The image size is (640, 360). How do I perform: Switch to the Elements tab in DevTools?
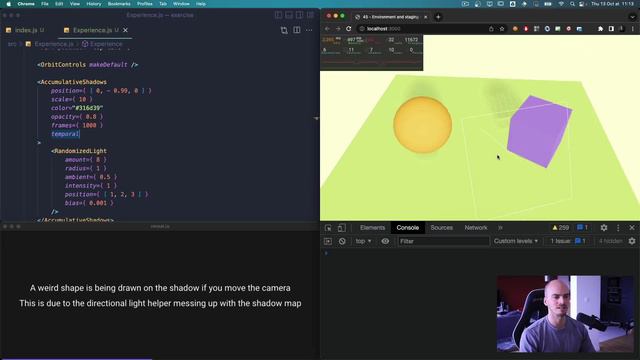pos(372,228)
